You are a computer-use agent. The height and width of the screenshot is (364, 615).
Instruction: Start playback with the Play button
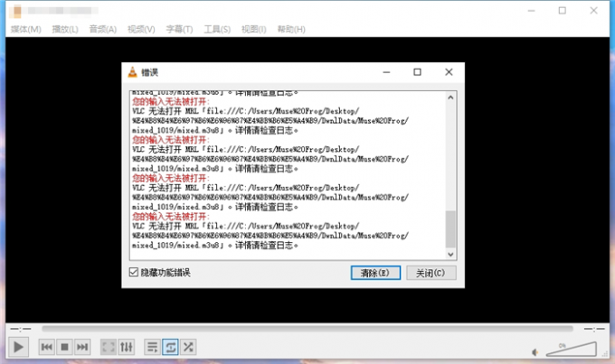[x=18, y=347]
